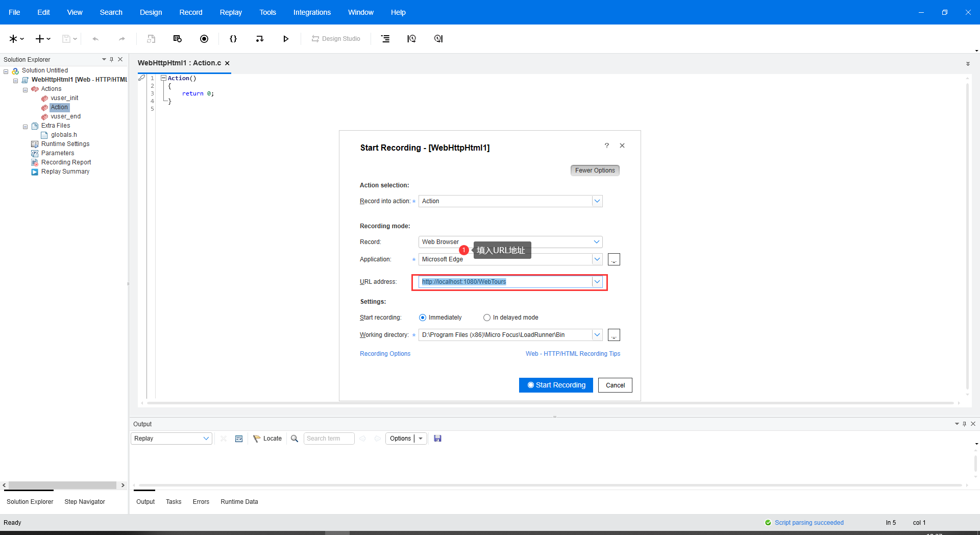Open Recording Report in Solution Explorer

coord(66,162)
